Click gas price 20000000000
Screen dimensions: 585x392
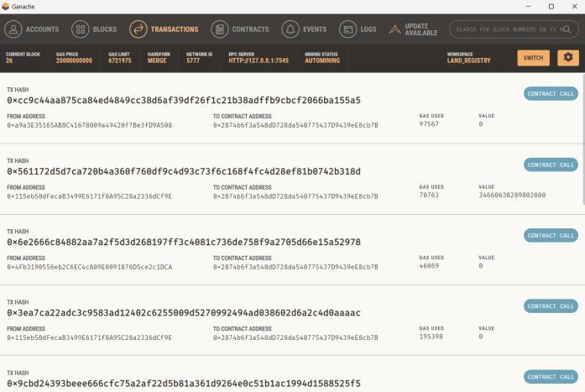[74, 60]
